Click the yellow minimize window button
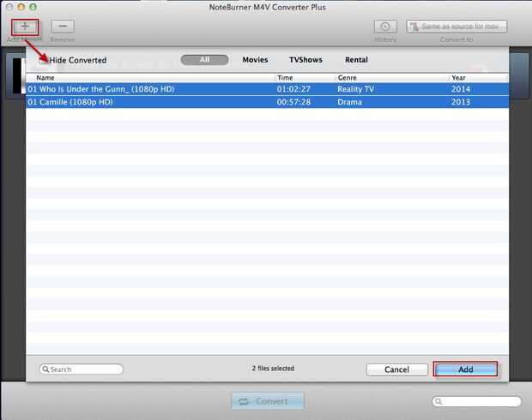 (21, 7)
